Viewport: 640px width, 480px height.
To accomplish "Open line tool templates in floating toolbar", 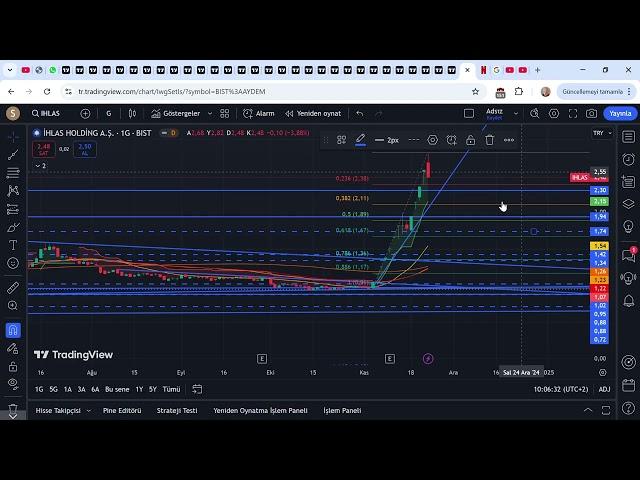I will pyautogui.click(x=342, y=140).
